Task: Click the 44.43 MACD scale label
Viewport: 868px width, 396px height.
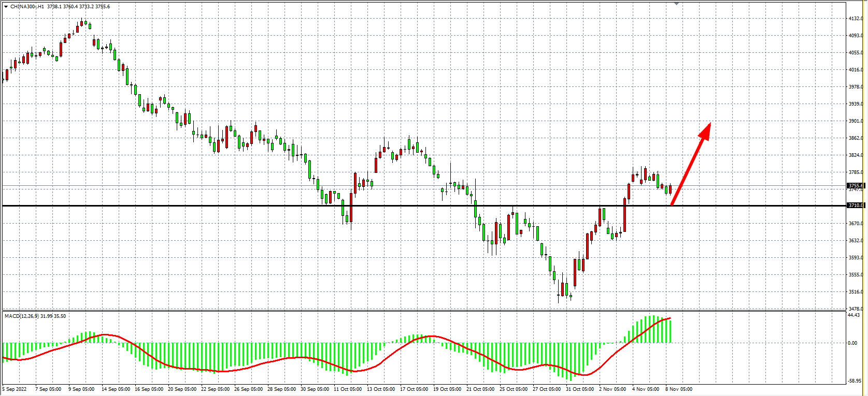Action: click(853, 315)
